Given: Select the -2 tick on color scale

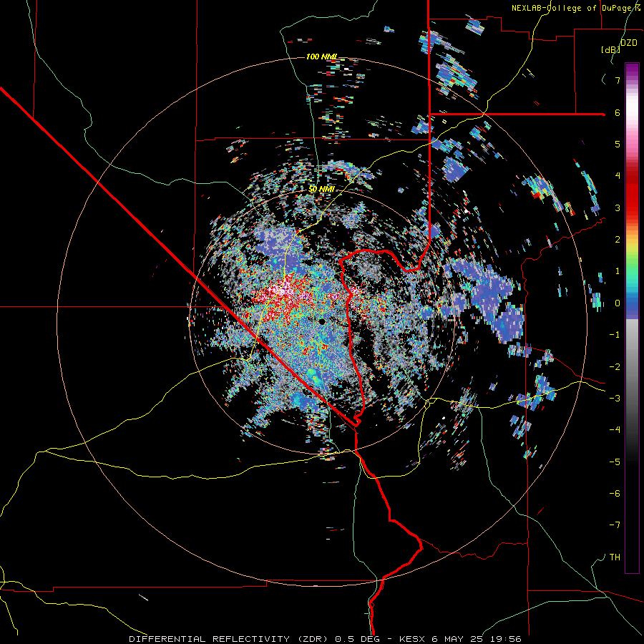Looking at the screenshot, I should tap(615, 367).
